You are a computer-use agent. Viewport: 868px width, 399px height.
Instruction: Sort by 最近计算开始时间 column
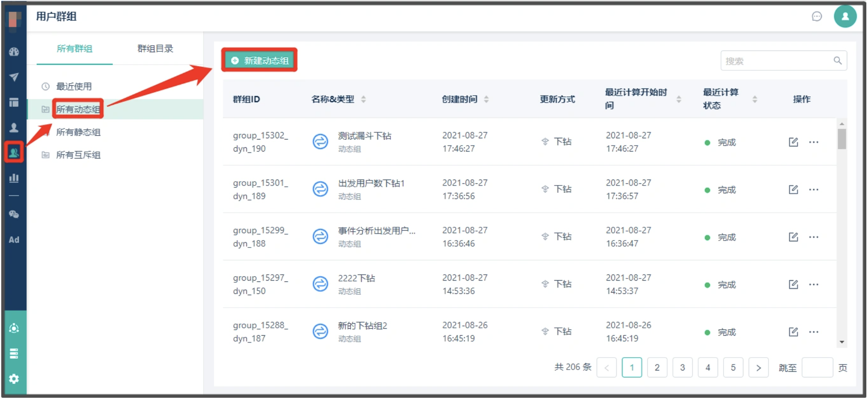click(x=679, y=99)
